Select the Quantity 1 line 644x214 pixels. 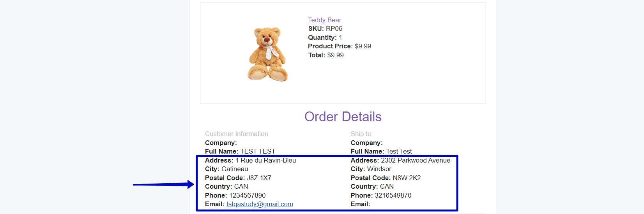(325, 38)
